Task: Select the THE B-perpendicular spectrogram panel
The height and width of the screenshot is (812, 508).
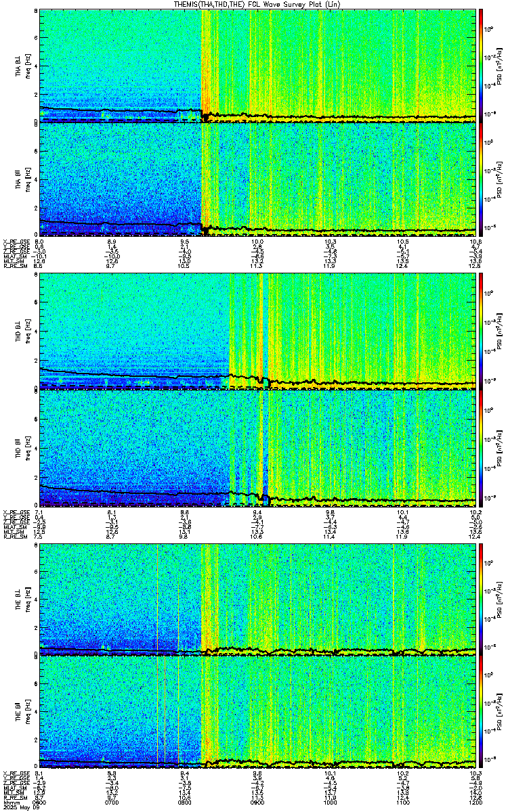Action: (258, 599)
